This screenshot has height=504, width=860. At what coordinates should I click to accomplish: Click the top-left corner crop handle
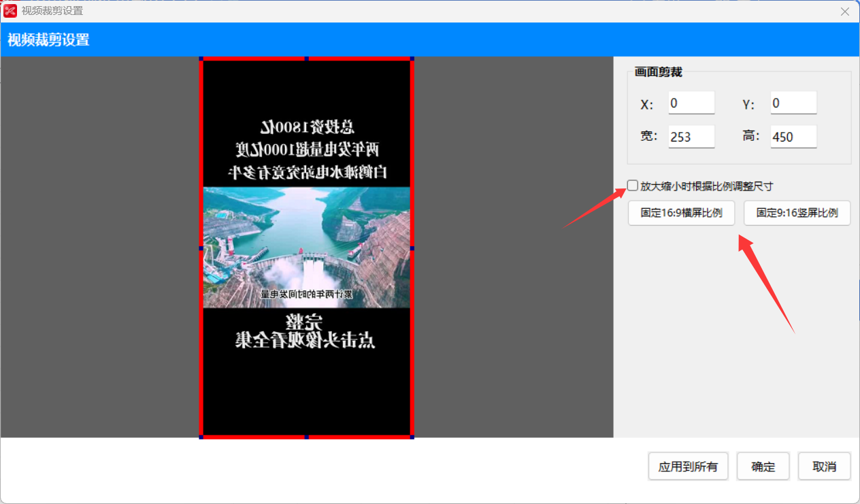(201, 60)
